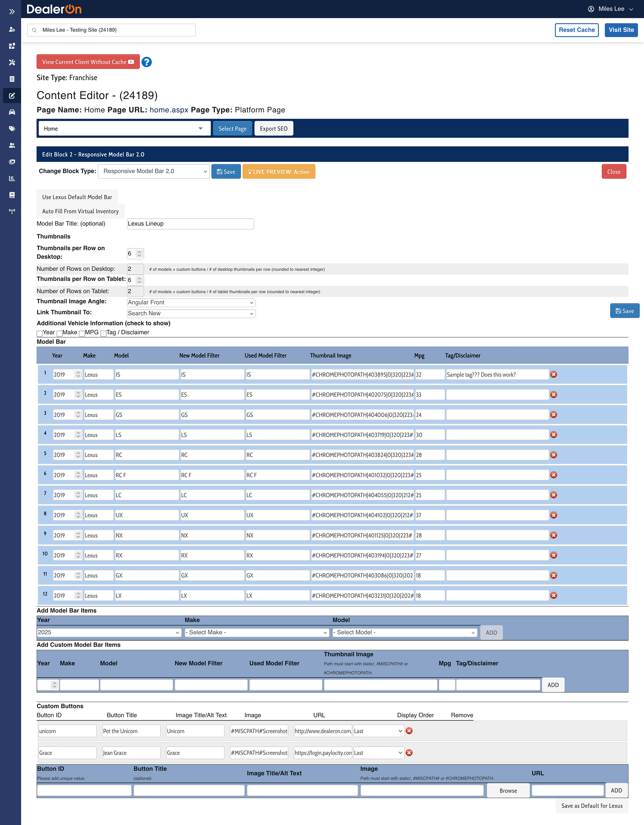Click Save next to Change Block Type
This screenshot has height=825, width=644.
tap(226, 172)
